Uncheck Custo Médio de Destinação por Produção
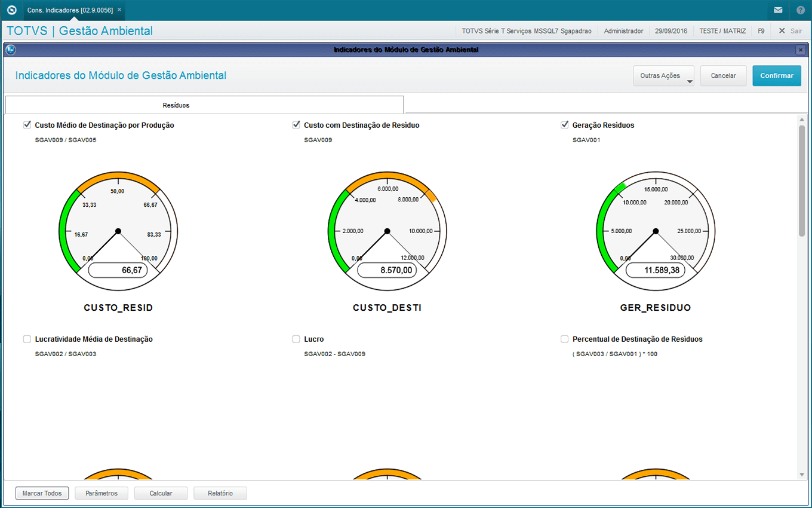812x508 pixels. click(x=27, y=125)
